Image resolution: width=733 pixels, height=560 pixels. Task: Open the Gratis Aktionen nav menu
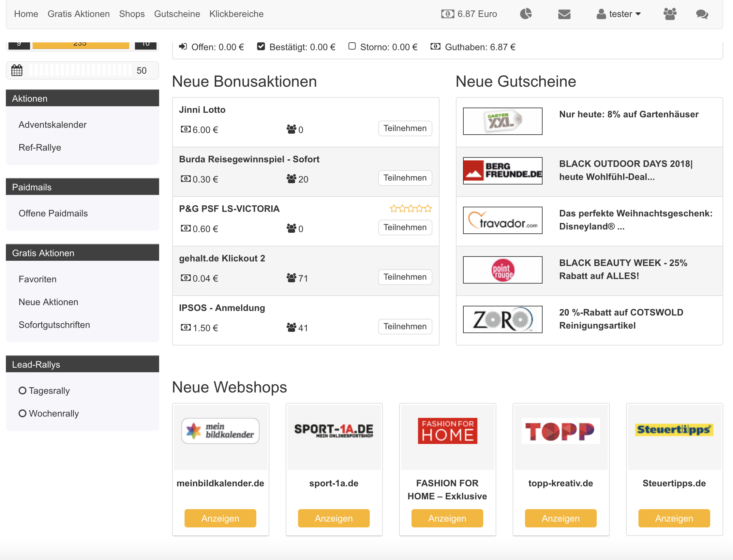pos(79,14)
